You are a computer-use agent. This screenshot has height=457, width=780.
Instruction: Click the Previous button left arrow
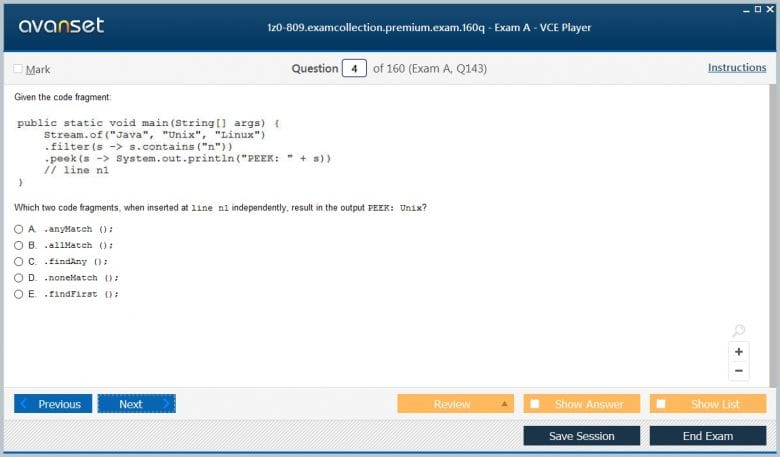23,404
